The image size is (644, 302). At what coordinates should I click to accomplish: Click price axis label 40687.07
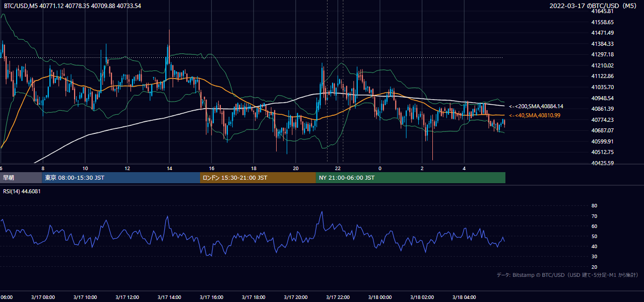pos(602,130)
